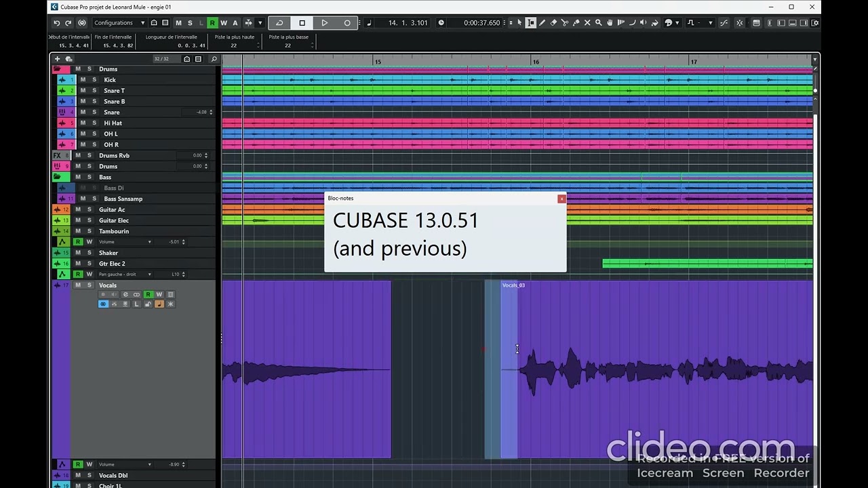
Task: Open track search magnifier in track list
Action: tap(214, 59)
